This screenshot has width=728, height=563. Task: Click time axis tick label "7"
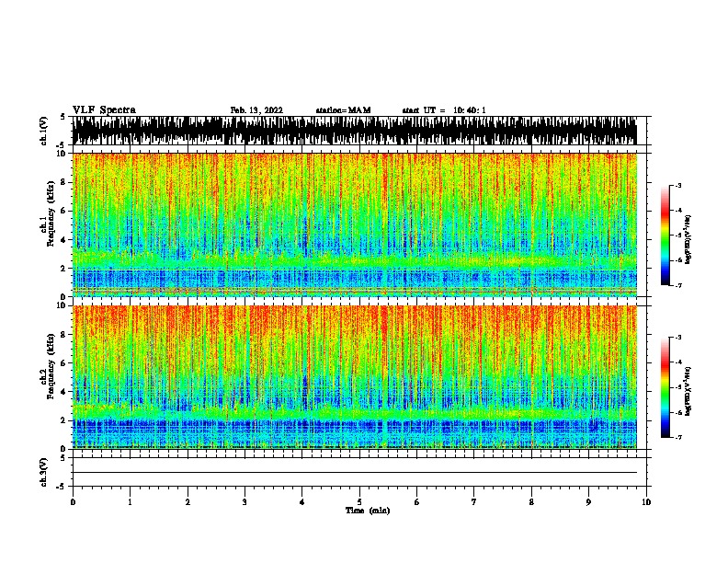click(x=474, y=502)
